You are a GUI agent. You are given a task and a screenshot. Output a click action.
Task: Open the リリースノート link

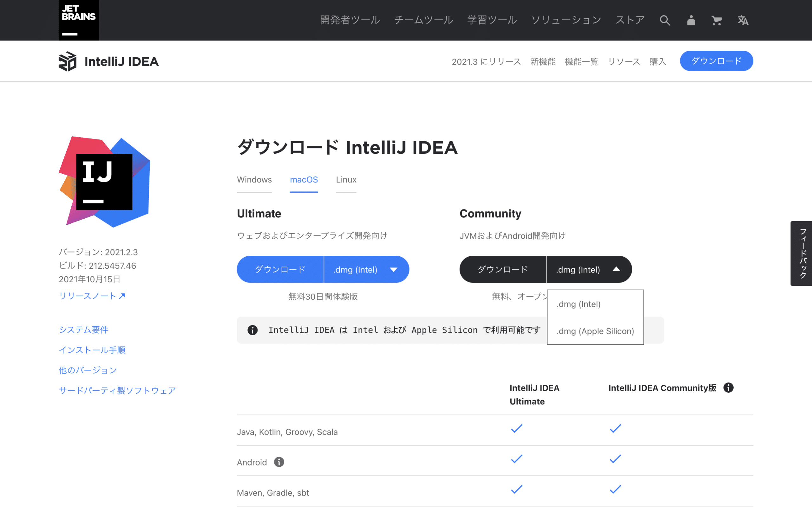coord(92,296)
